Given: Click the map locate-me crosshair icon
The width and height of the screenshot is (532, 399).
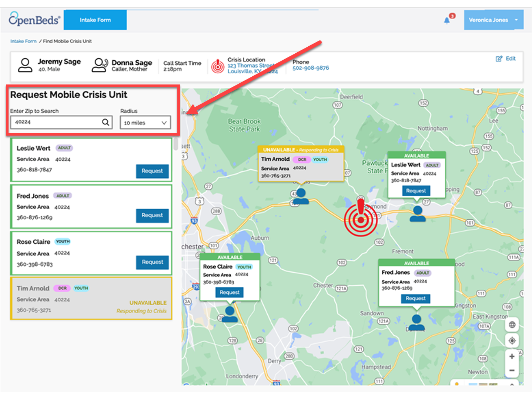Looking at the screenshot, I should 512,340.
